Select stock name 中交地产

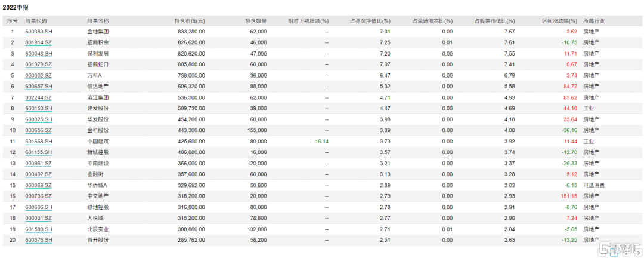tap(98, 196)
